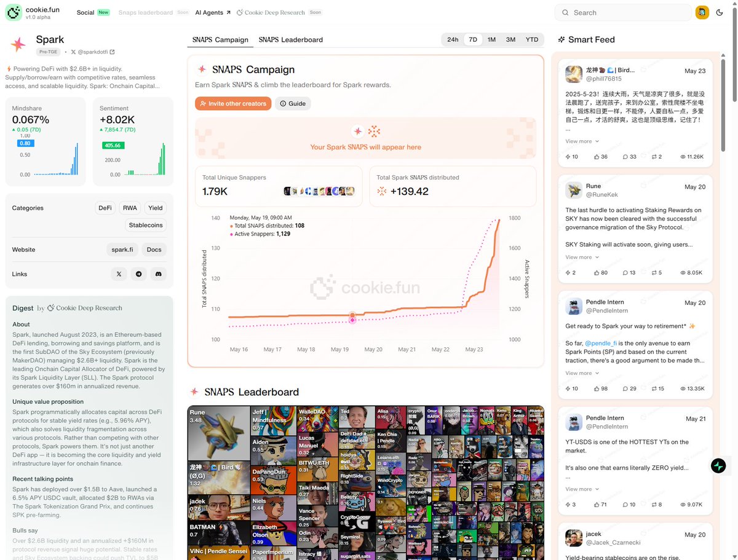
Task: Click comment icon on YT-USDS post
Action: tap(625, 505)
